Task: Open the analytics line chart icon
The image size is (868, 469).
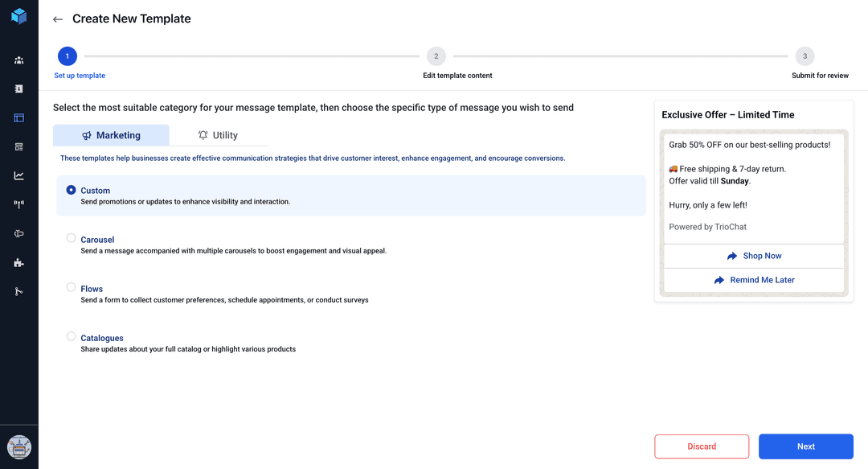Action: point(18,175)
